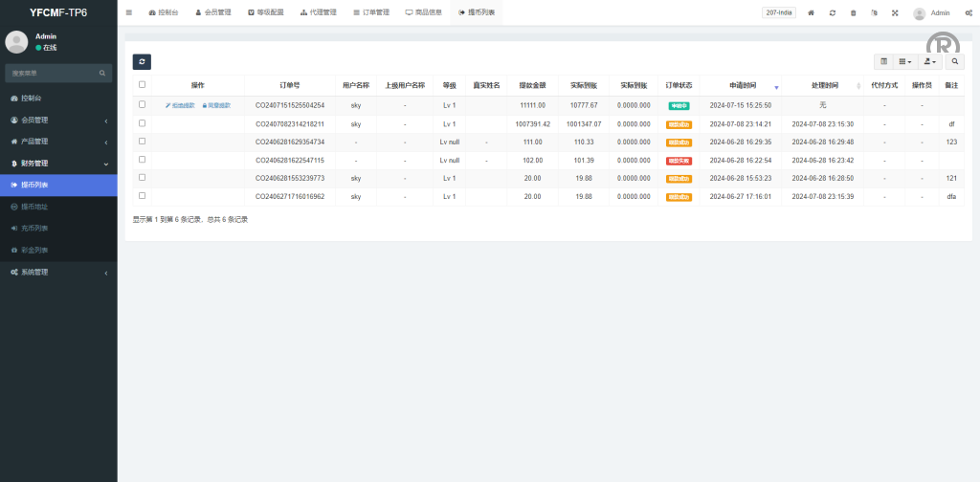Click 同意提款 link in first row

coord(216,105)
